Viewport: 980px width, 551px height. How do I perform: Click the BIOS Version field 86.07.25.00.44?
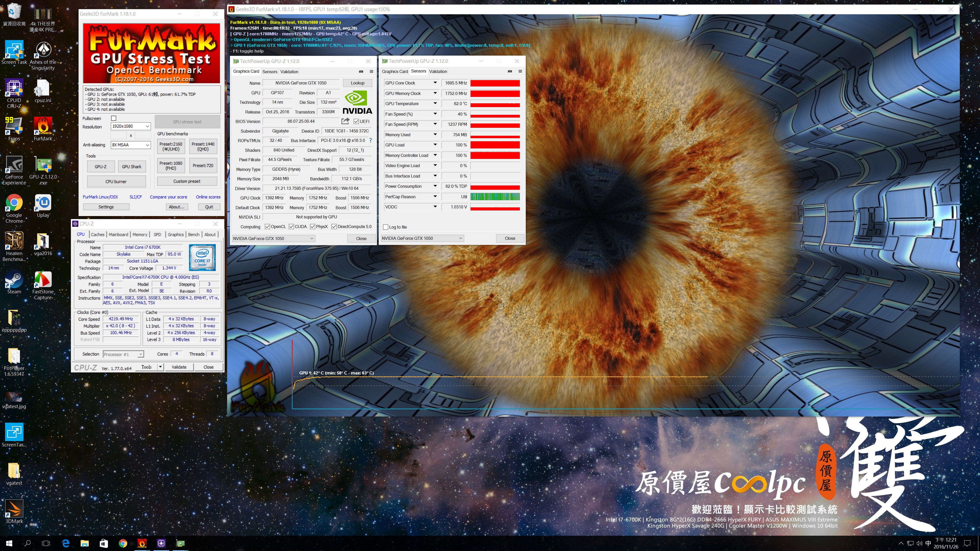pos(301,121)
